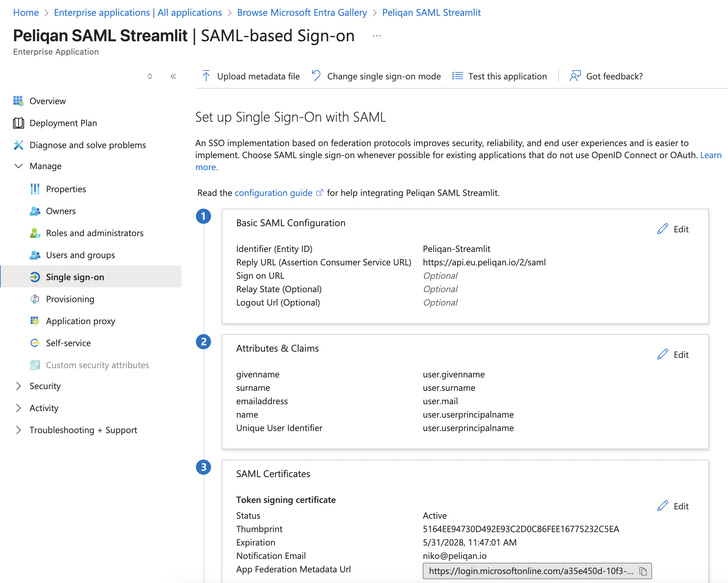Image resolution: width=728 pixels, height=583 pixels.
Task: Open Users and groups label
Action: click(80, 255)
